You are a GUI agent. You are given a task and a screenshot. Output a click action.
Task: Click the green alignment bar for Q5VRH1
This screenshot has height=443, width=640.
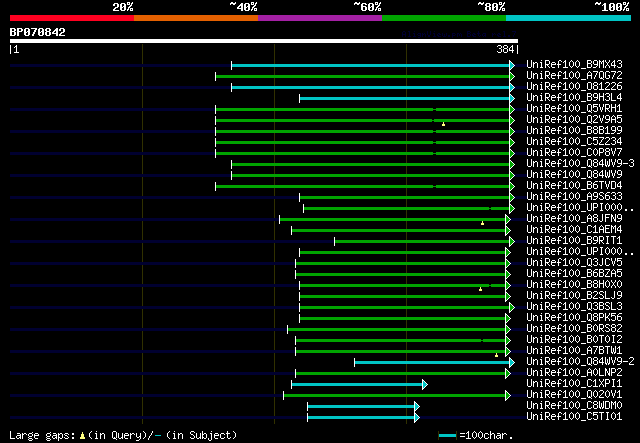pos(362,109)
